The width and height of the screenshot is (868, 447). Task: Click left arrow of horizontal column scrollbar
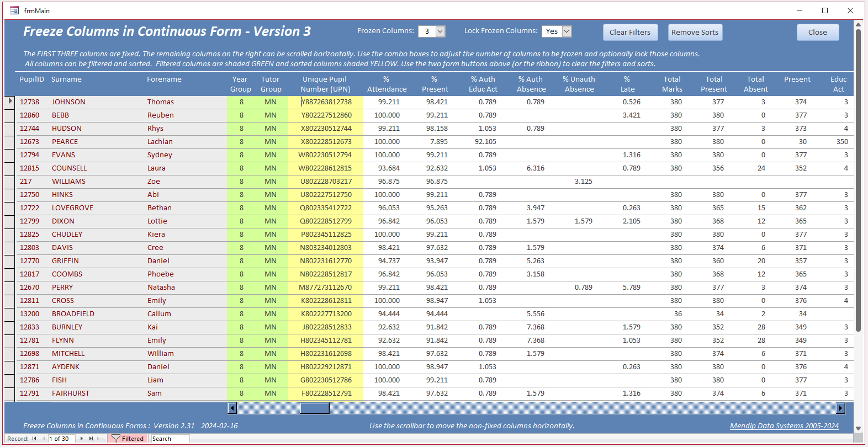pyautogui.click(x=232, y=408)
